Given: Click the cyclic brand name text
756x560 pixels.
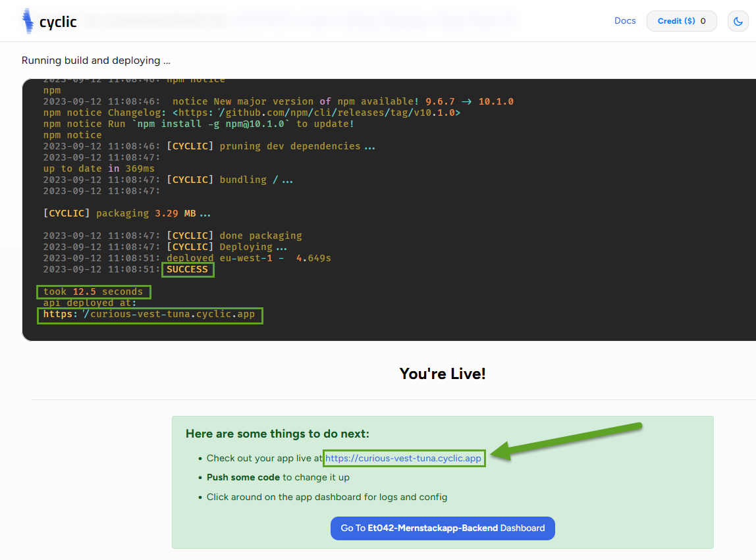Looking at the screenshot, I should [58, 22].
